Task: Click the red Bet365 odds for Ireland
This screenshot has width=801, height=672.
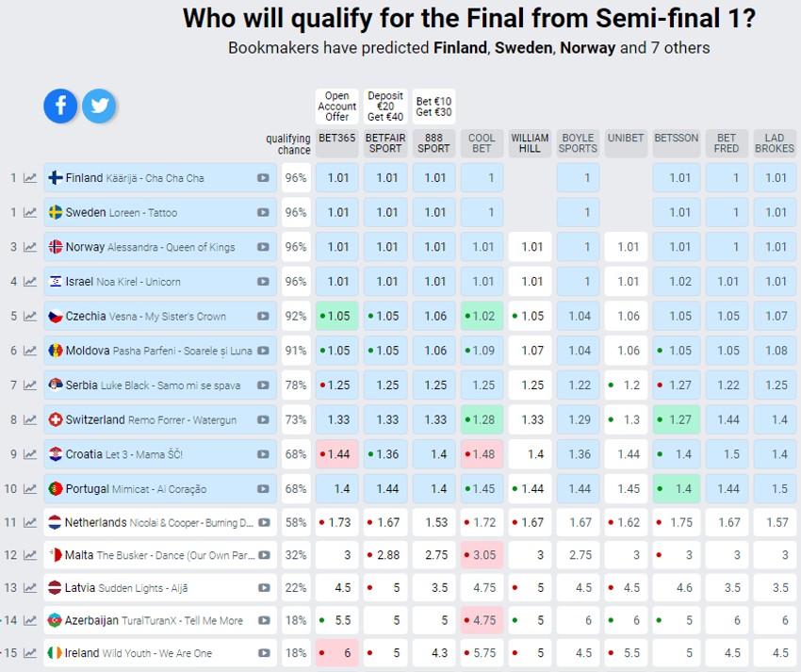Action: pos(337,653)
